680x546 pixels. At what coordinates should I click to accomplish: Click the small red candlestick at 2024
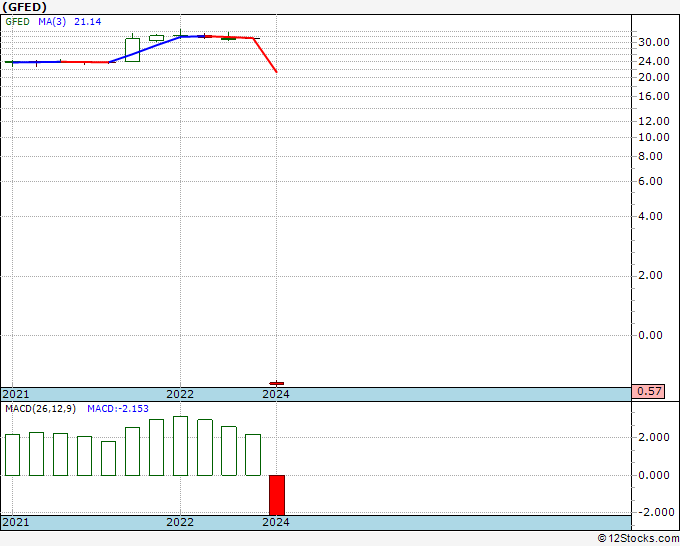point(277,383)
